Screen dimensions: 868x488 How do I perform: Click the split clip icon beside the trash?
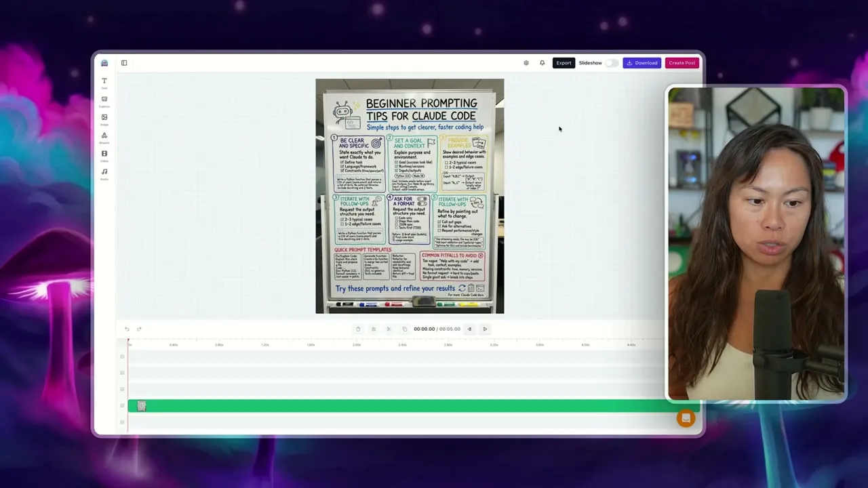tap(373, 329)
